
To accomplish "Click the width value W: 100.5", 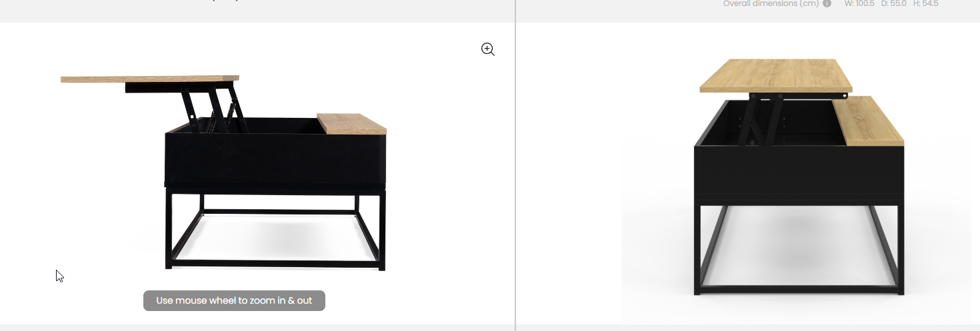I will pyautogui.click(x=859, y=3).
